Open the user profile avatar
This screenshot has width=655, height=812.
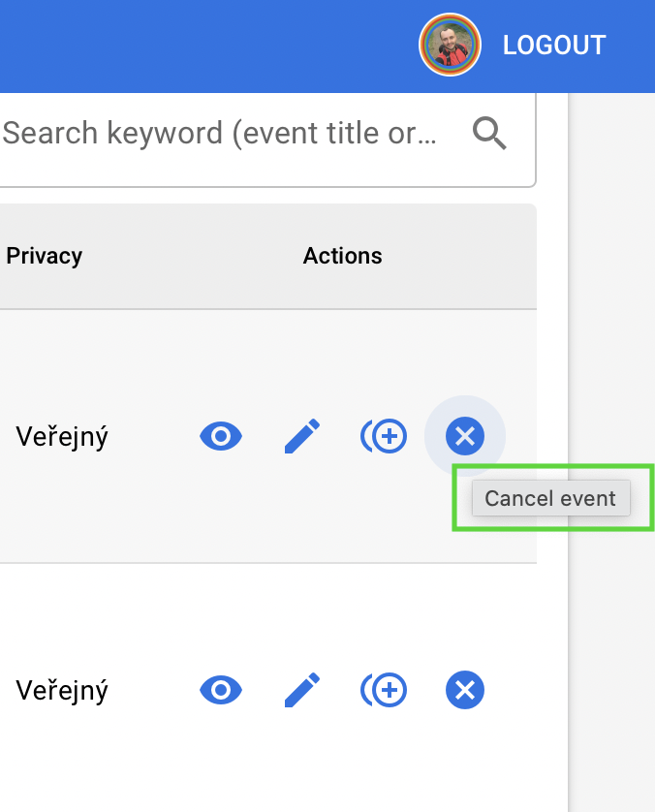tap(450, 45)
